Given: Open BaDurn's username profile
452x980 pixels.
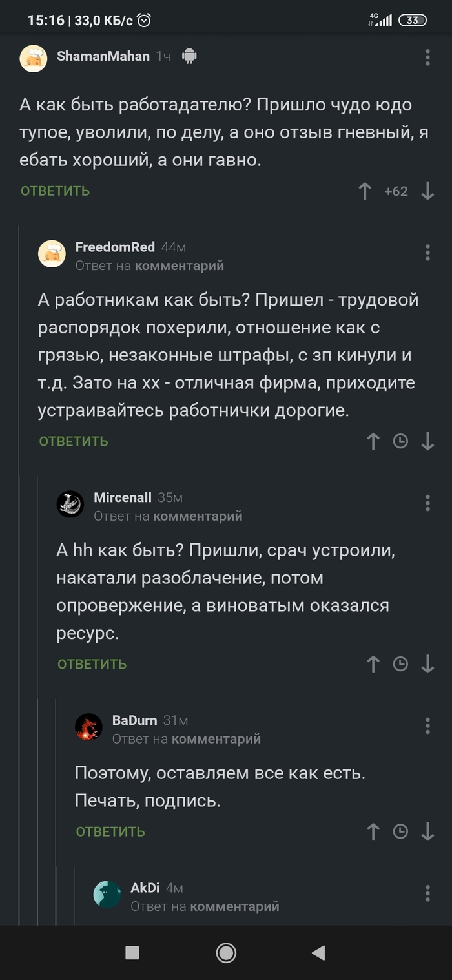Looking at the screenshot, I should 134,720.
